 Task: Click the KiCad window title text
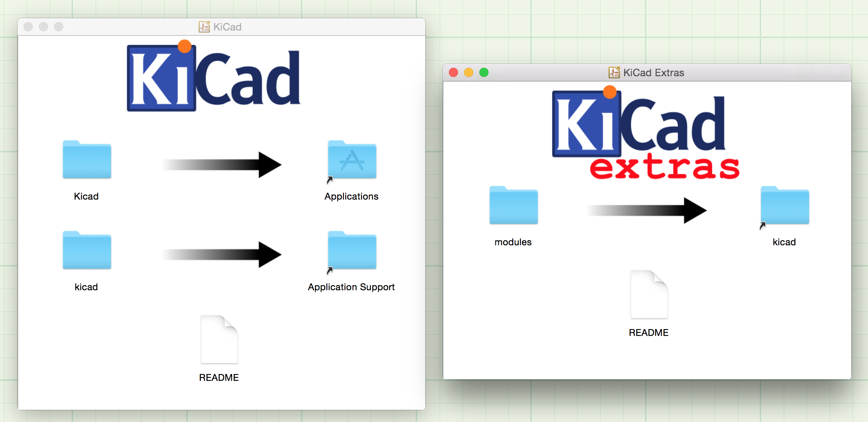click(227, 27)
